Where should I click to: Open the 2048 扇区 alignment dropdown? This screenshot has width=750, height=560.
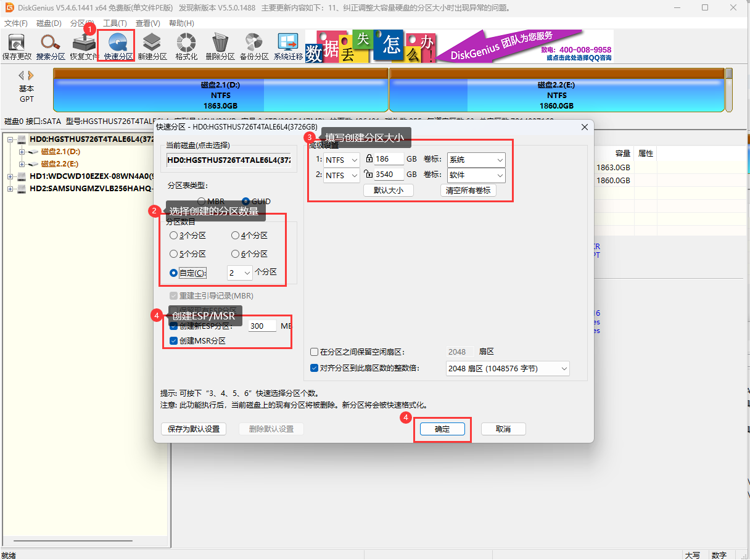click(x=508, y=369)
